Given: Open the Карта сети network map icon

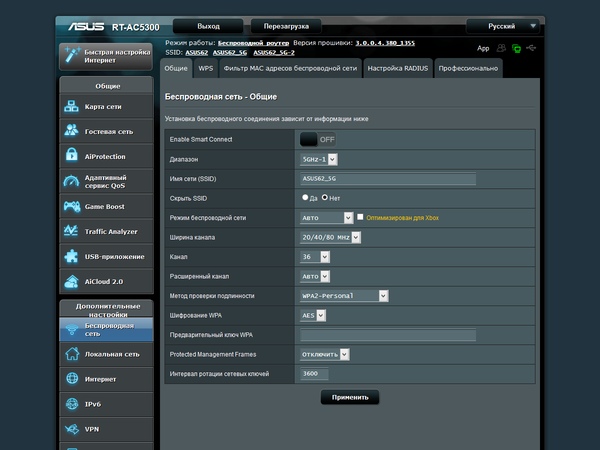Looking at the screenshot, I should [72, 106].
